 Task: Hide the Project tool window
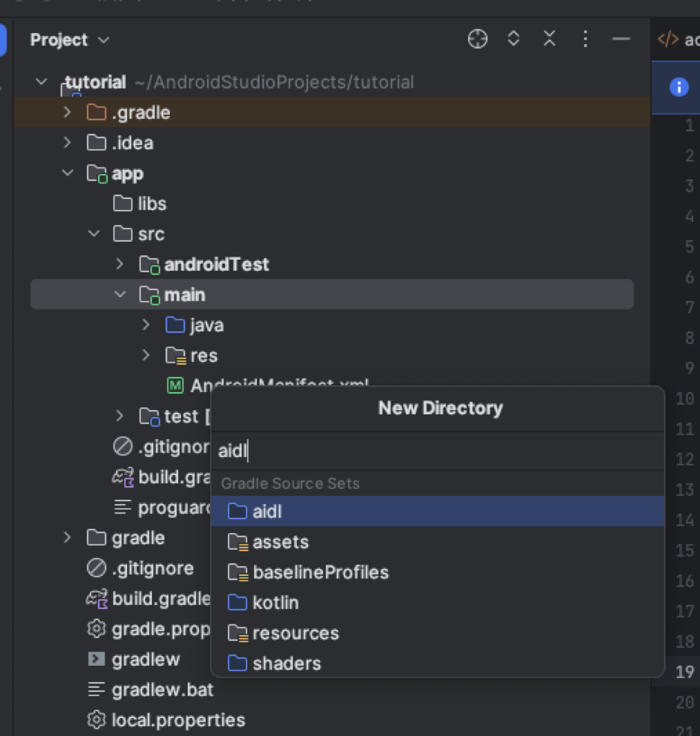point(621,40)
